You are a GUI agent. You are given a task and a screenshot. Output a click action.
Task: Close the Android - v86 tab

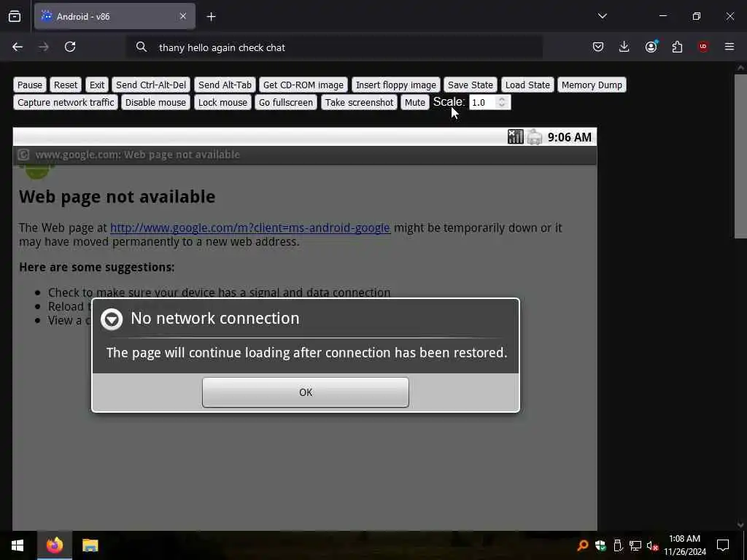pyautogui.click(x=183, y=16)
